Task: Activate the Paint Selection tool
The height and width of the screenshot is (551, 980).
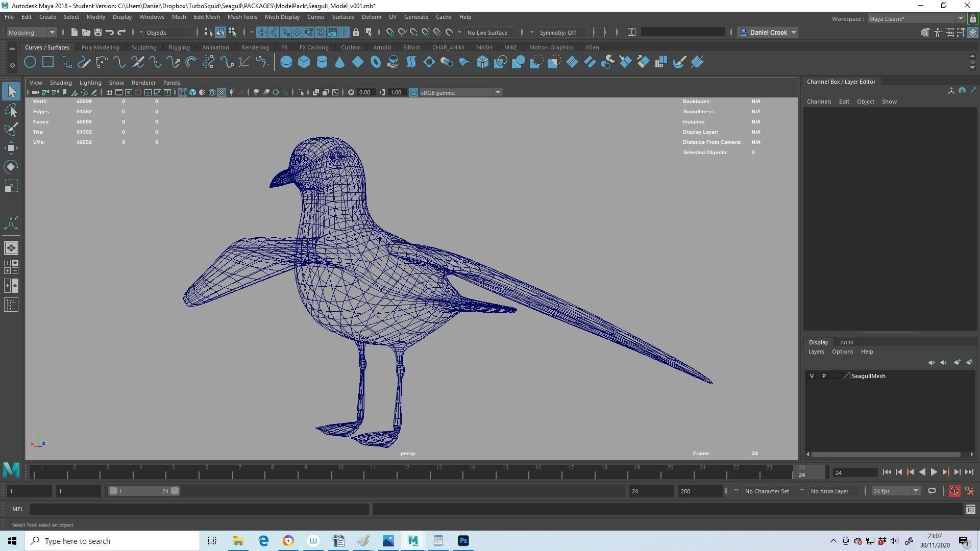Action: pos(11,129)
